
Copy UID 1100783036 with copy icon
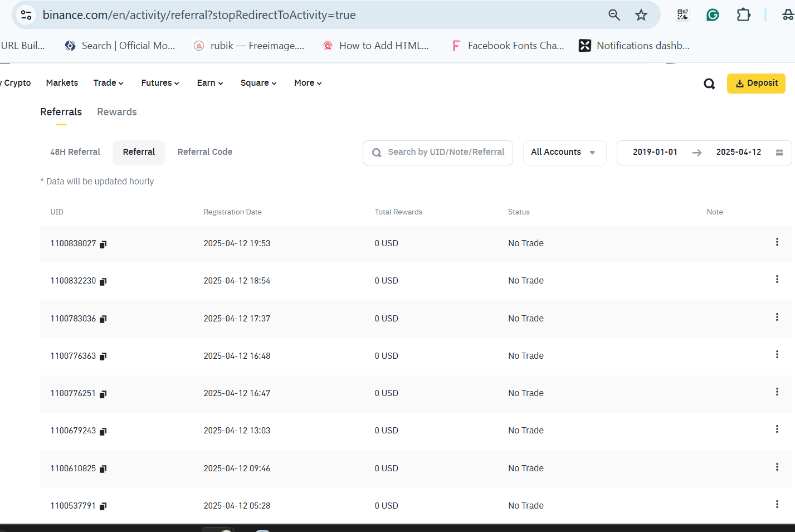(x=103, y=319)
